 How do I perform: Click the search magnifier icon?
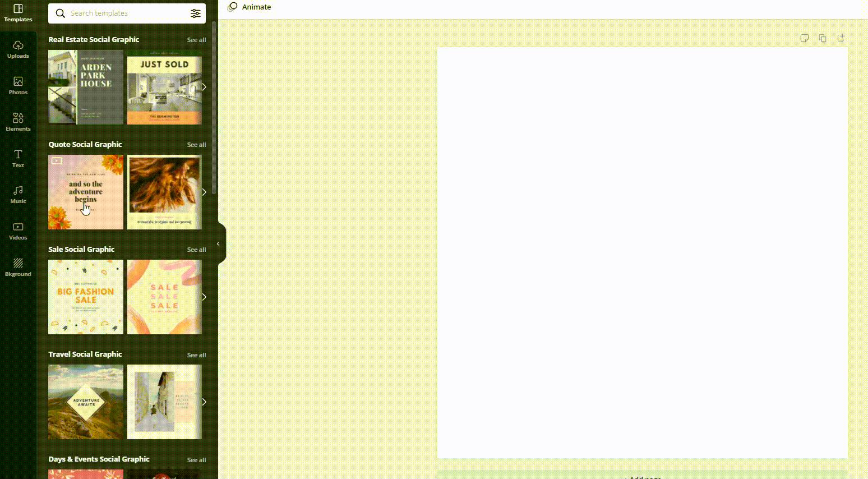point(60,13)
